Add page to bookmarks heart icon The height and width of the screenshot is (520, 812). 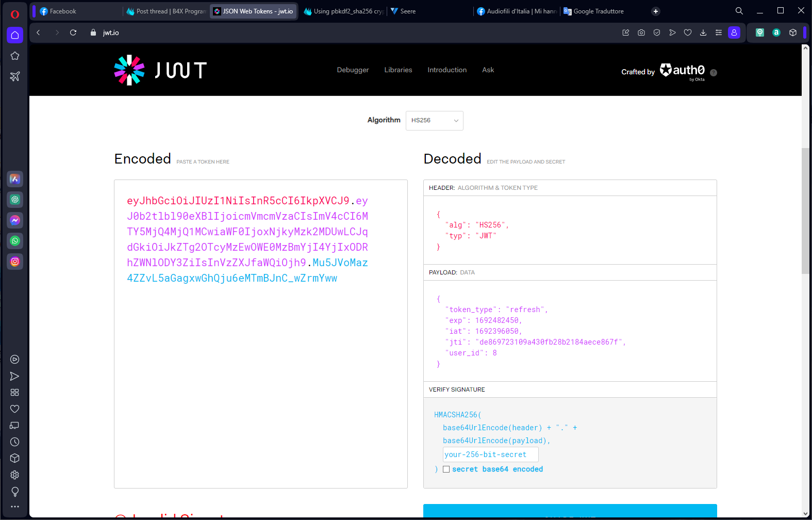(688, 32)
